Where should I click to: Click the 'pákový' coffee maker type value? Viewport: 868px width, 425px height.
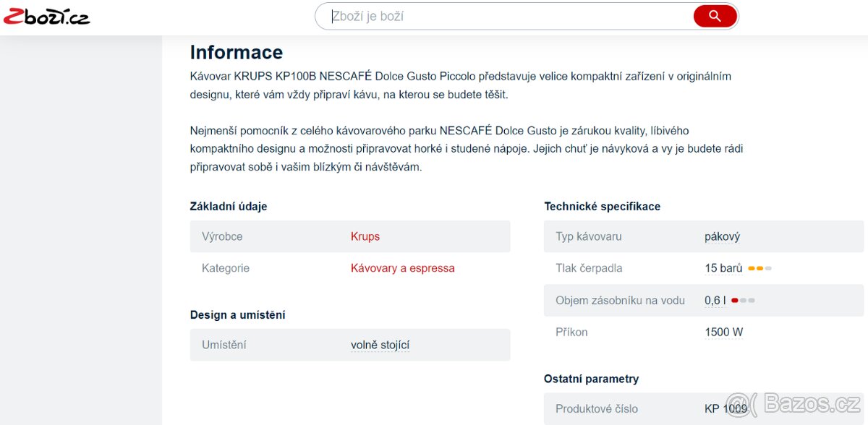click(722, 236)
